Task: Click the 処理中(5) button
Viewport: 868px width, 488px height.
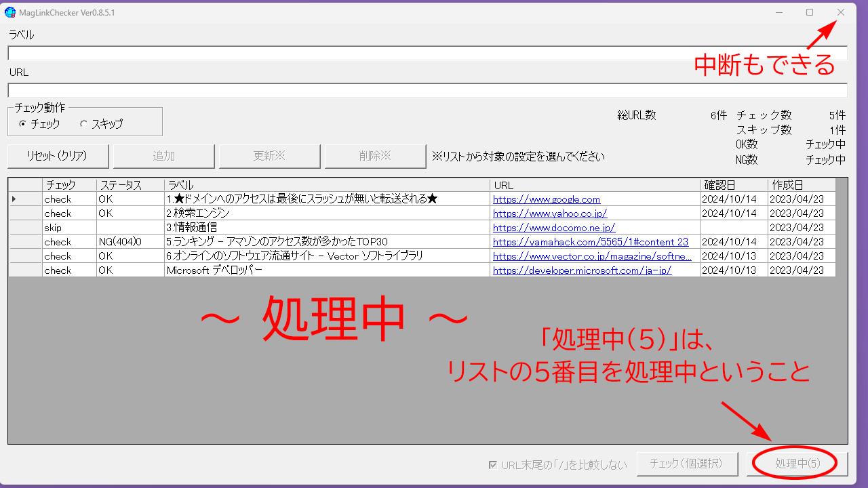Action: (x=797, y=464)
